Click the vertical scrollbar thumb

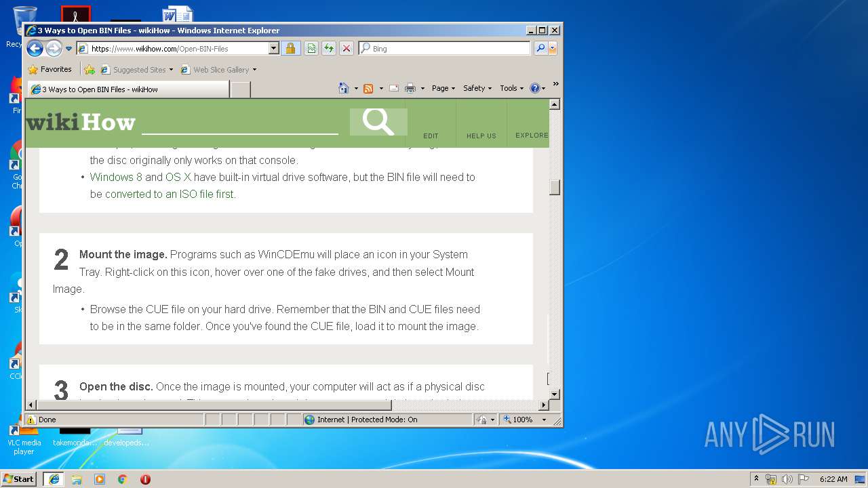[555, 187]
